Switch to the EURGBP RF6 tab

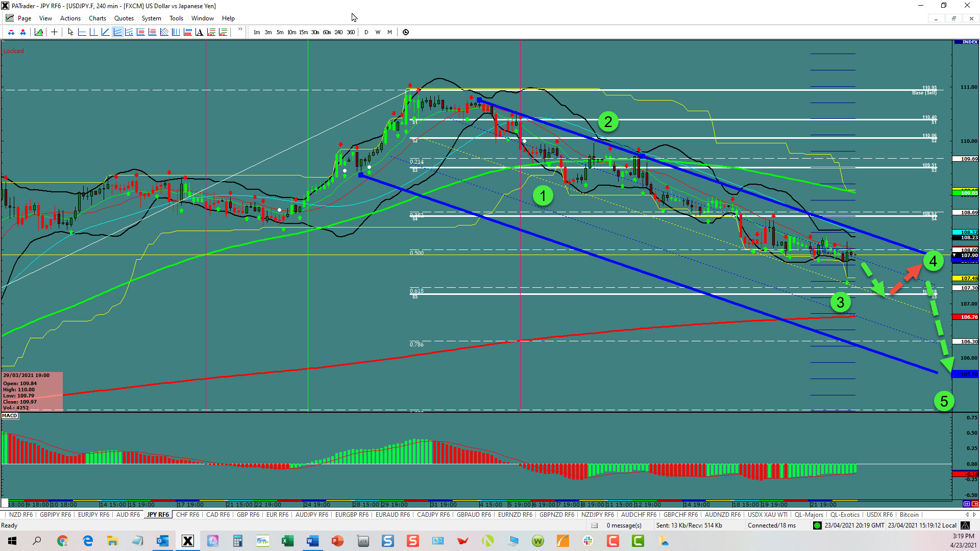click(x=352, y=515)
